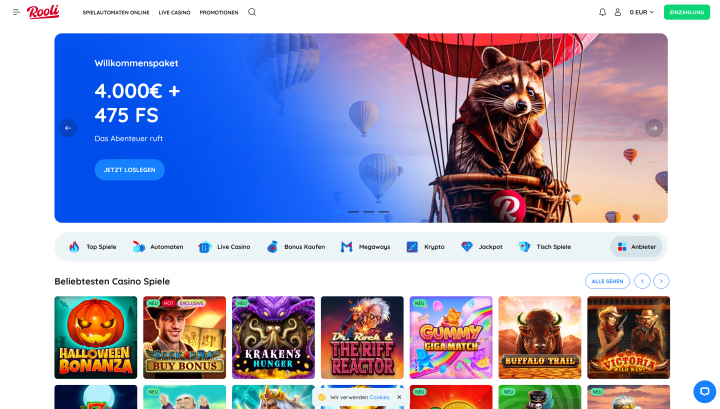
Task: Open Halloween Bonanza game
Action: tap(96, 337)
